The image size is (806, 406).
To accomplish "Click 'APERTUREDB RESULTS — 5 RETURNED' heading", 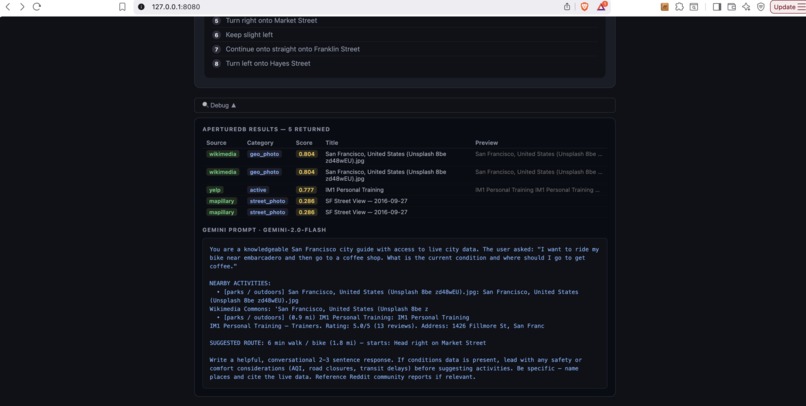I will coord(266,130).
